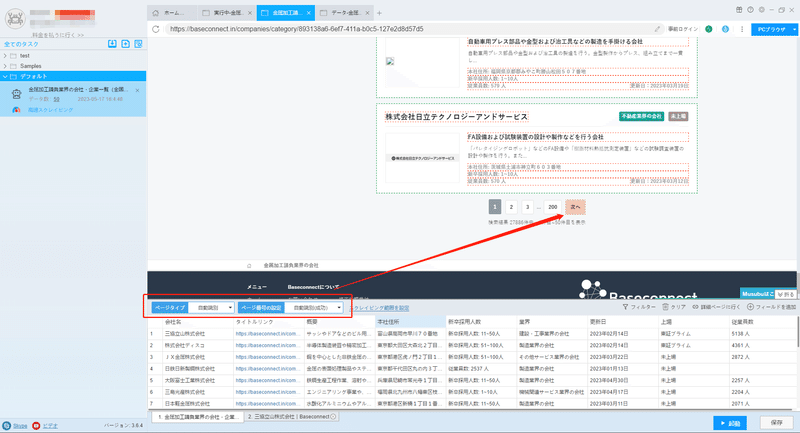Screen dimensions: 800x433
Task: Click フィールドを追加 plus button
Action: pyautogui.click(x=771, y=307)
